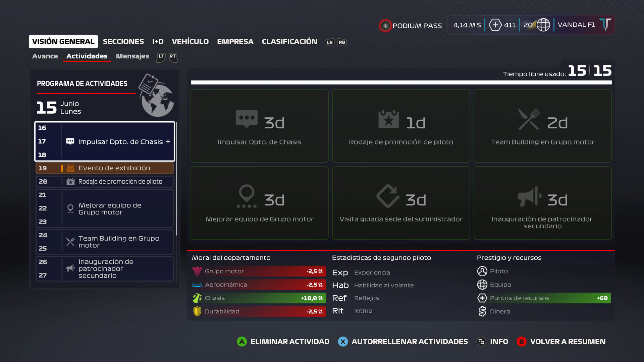
Task: Expand Impulsar Dpto. de Chasis with plus sign
Action: (x=168, y=142)
